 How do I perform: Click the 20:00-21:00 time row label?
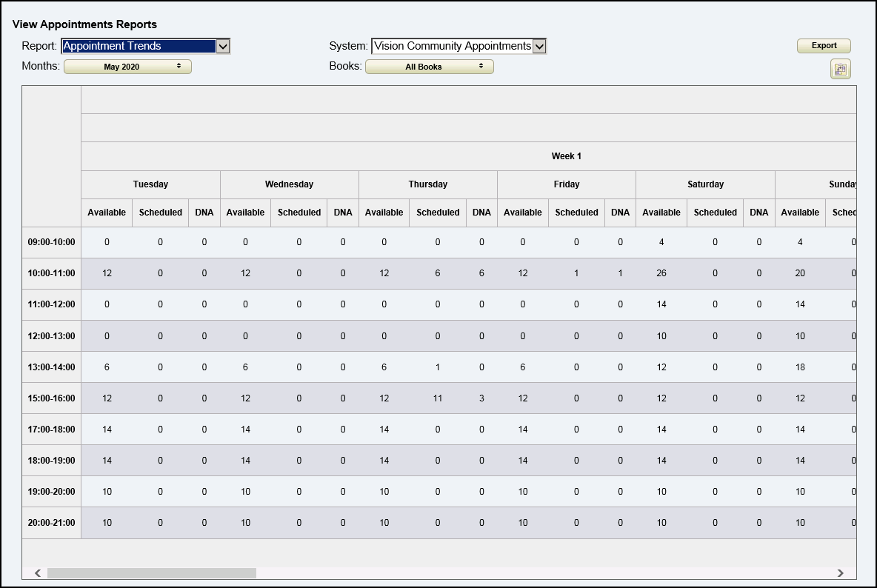51,523
